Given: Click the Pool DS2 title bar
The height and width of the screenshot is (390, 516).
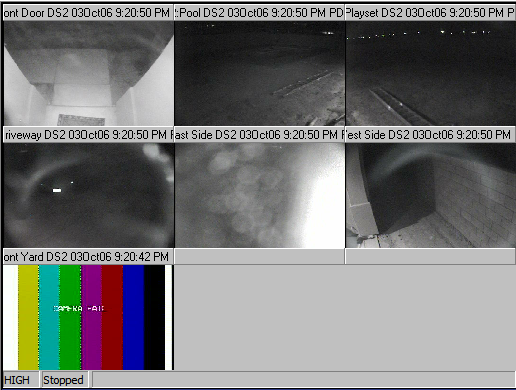Looking at the screenshot, I should (x=260, y=13).
